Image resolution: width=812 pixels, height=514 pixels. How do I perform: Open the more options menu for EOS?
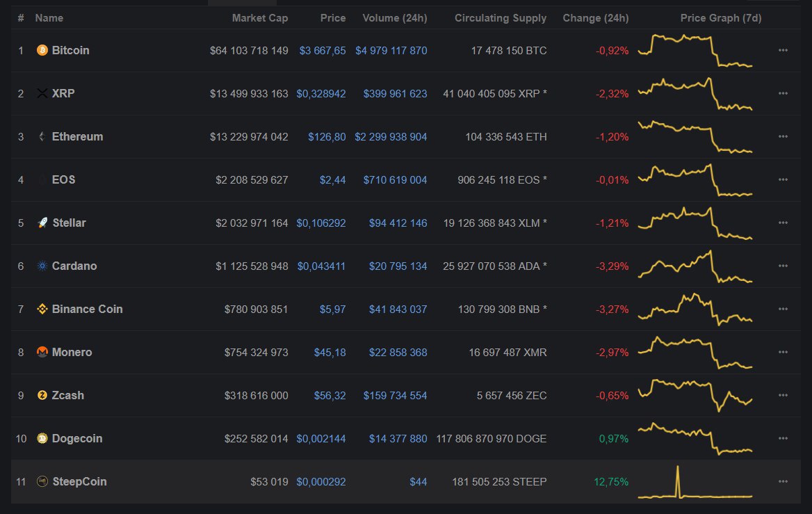click(x=783, y=179)
